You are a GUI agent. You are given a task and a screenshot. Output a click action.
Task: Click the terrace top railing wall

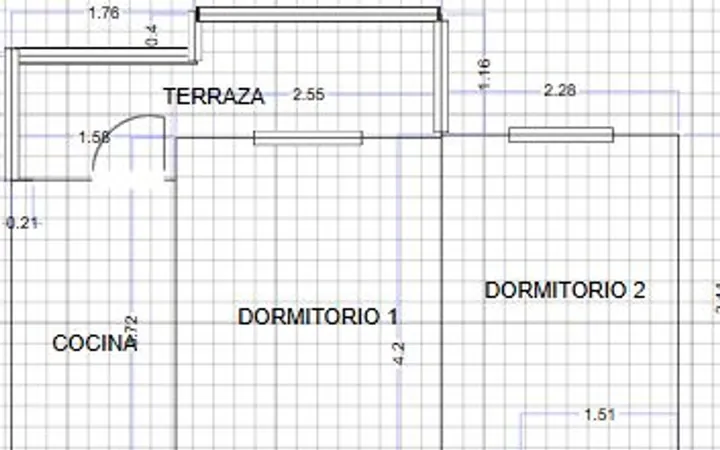click(x=319, y=14)
